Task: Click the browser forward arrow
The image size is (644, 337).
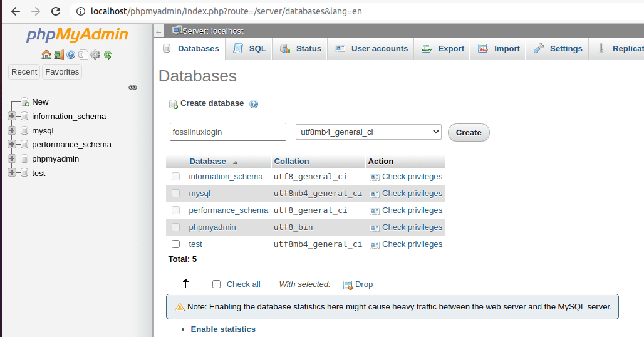Action: 36,11
